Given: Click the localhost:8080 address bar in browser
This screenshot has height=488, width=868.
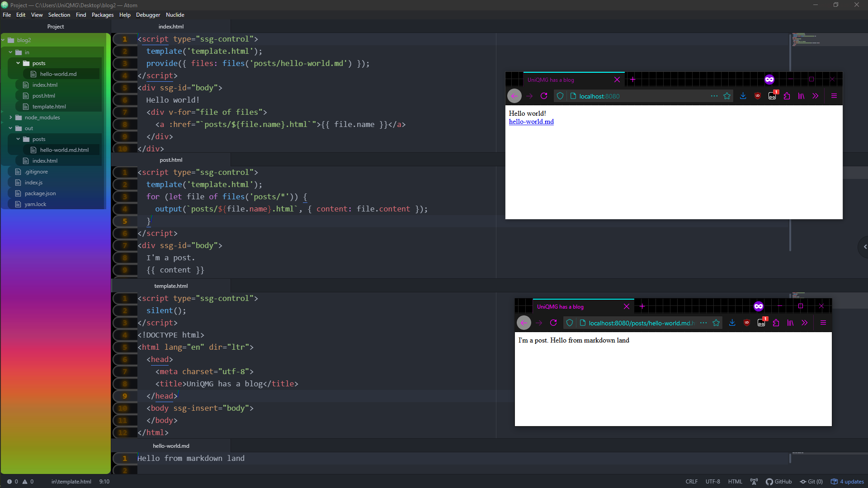Looking at the screenshot, I should point(598,96).
